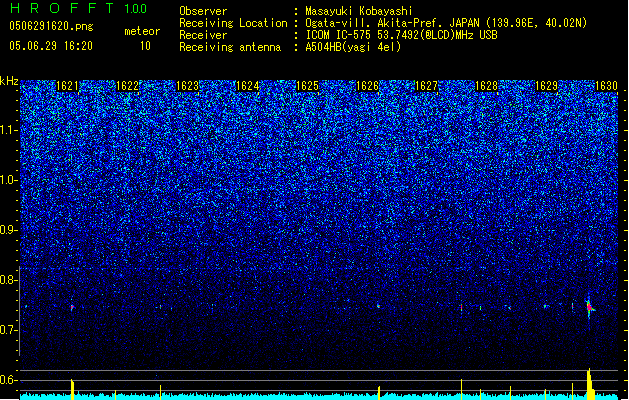This screenshot has height=400, width=629.
Task: Click the 1628 time marker
Action: (x=486, y=86)
